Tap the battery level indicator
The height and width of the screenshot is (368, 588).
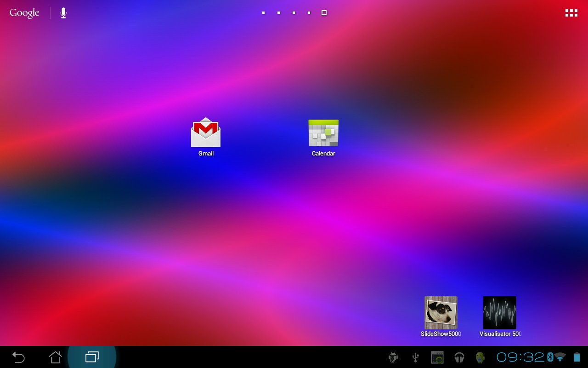[x=577, y=357]
